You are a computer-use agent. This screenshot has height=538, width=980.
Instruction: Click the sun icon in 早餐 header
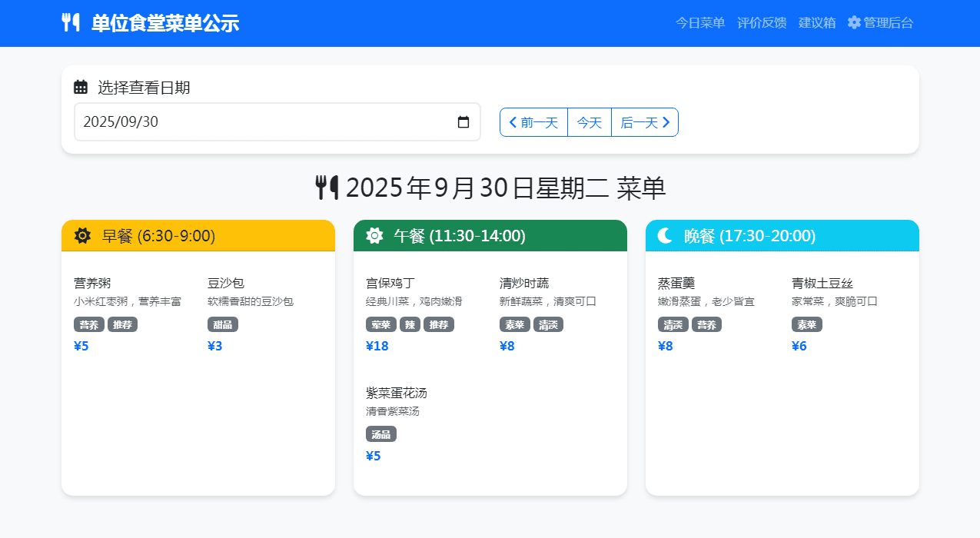(x=82, y=236)
